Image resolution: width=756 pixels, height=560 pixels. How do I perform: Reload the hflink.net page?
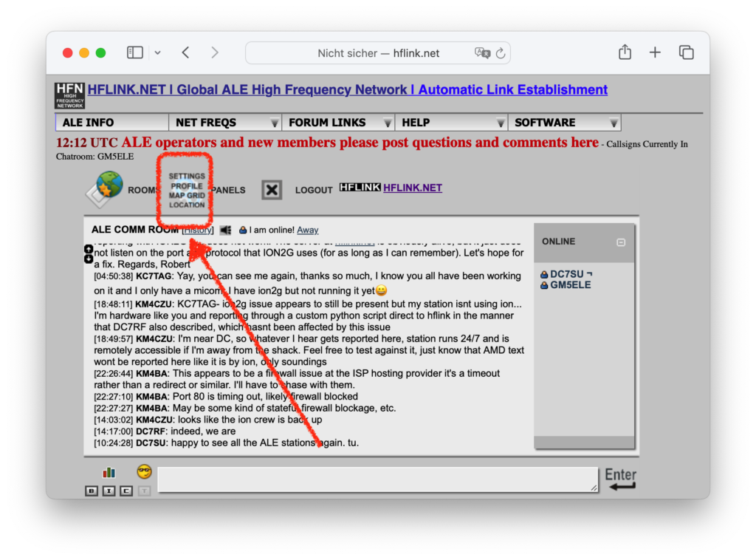pos(501,53)
